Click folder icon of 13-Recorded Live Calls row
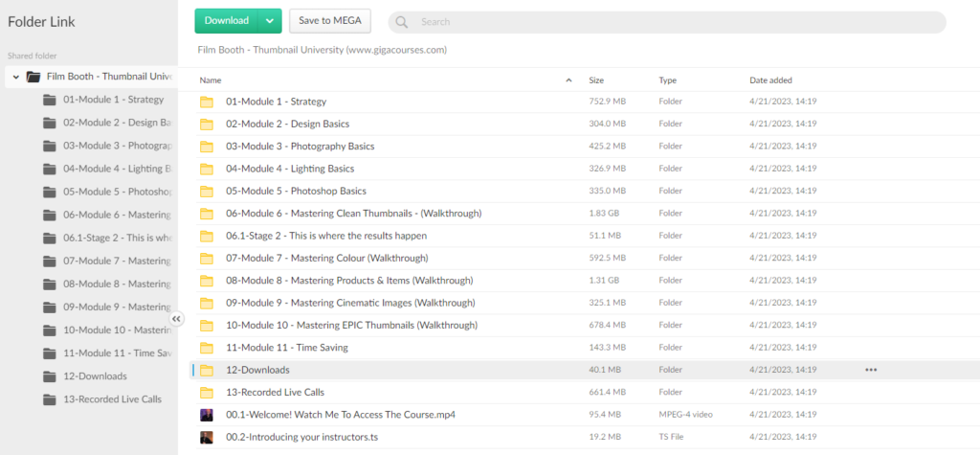Image resolution: width=980 pixels, height=455 pixels. (x=207, y=393)
